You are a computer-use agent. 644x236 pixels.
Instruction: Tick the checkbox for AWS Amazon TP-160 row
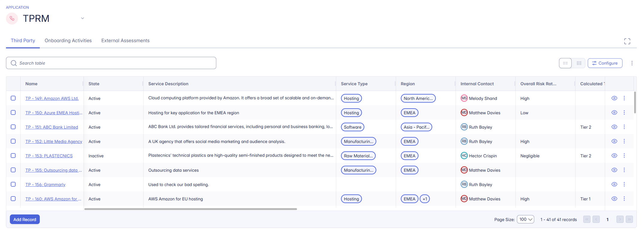tap(13, 199)
